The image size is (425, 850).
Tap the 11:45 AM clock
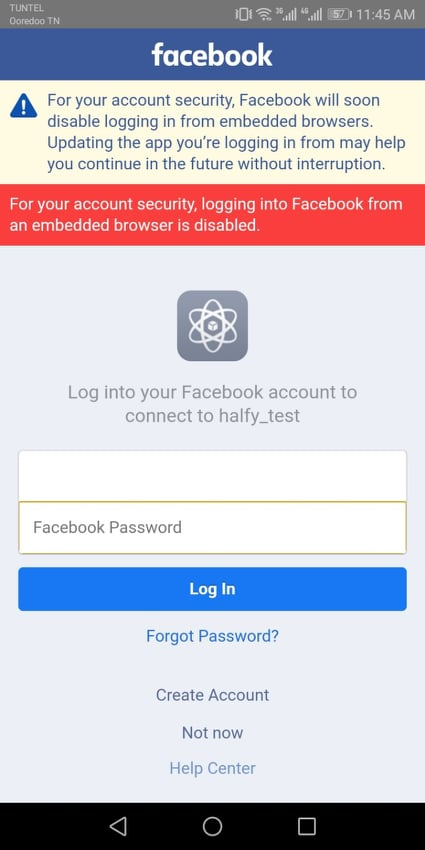385,15
